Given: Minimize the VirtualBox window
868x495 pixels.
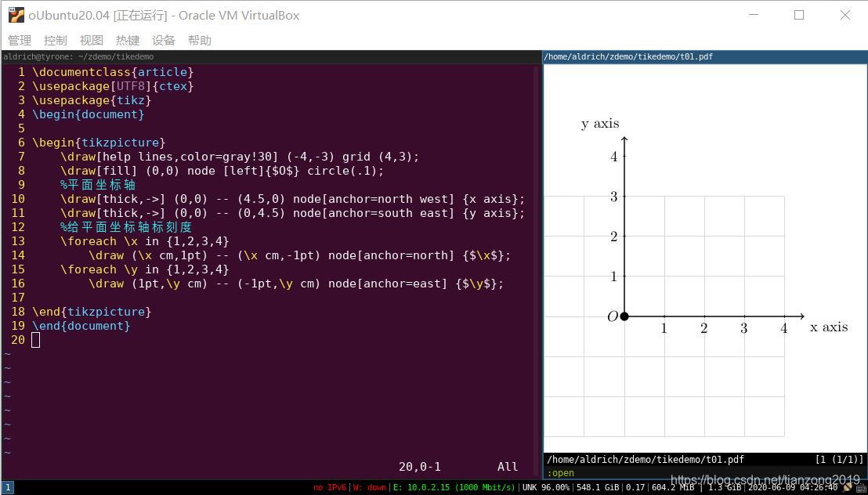Looking at the screenshot, I should pyautogui.click(x=752, y=15).
